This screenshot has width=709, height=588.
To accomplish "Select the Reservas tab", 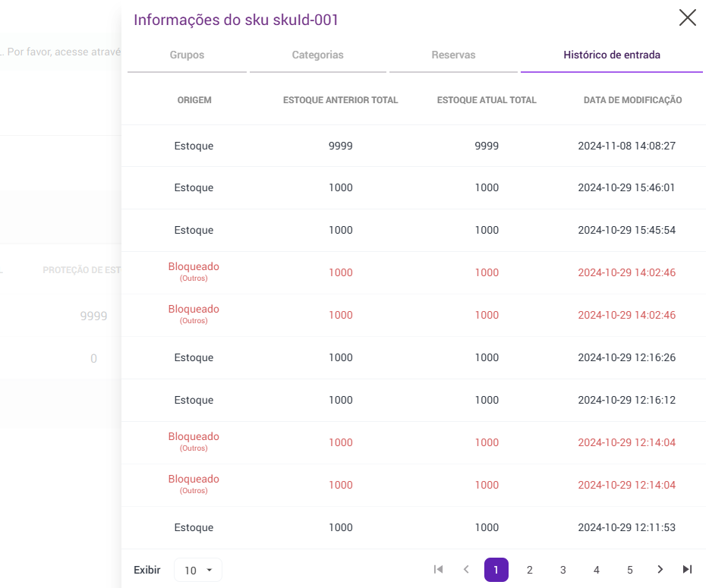I will (453, 55).
